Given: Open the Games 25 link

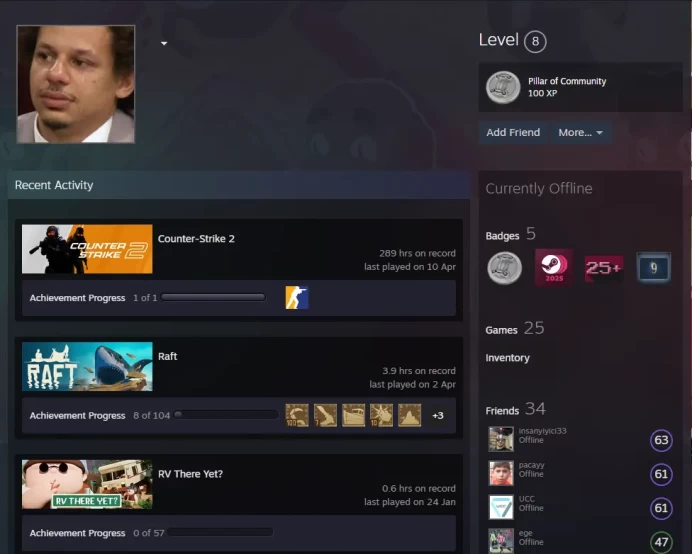Looking at the screenshot, I should pos(515,328).
